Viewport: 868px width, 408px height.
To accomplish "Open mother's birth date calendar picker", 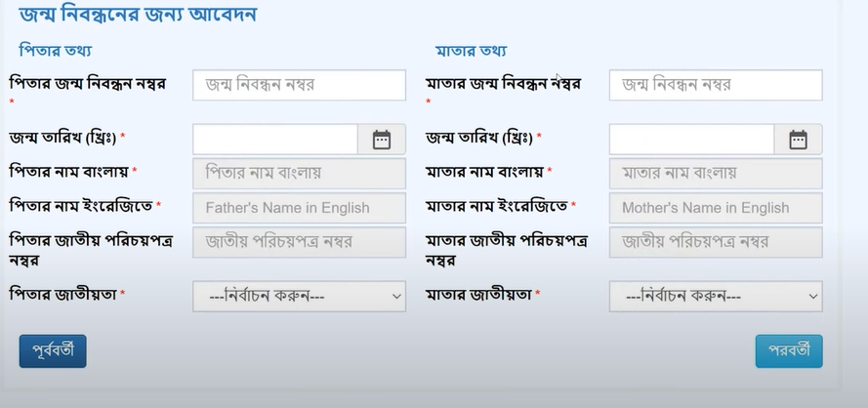I will pyautogui.click(x=798, y=140).
